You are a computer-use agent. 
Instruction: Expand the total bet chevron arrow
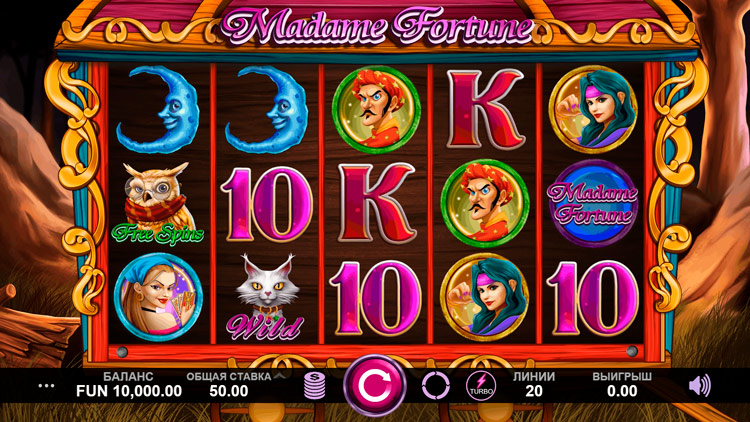click(280, 376)
